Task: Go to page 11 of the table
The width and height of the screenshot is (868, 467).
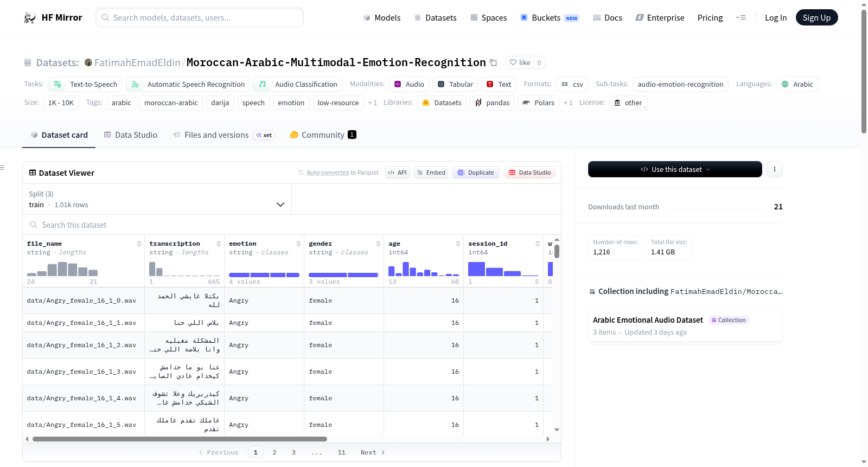Action: [341, 452]
